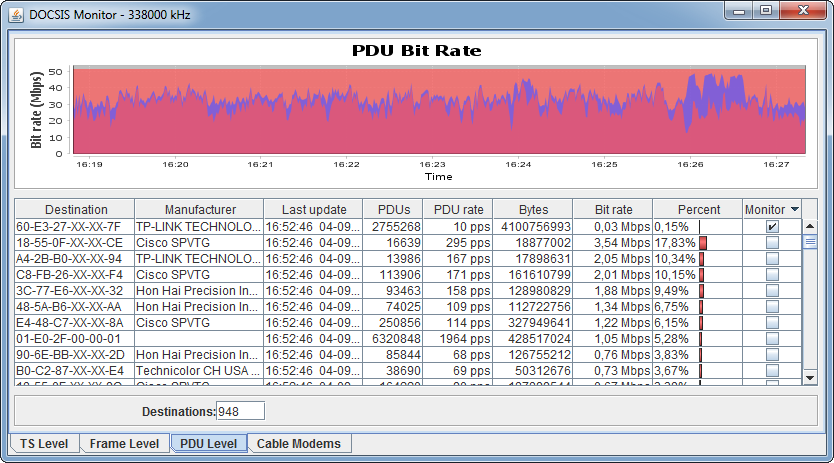This screenshot has height=463, width=834.
Task: Select the B0-C2-87-XX-XX-E4 destination cell
Action: (74, 370)
